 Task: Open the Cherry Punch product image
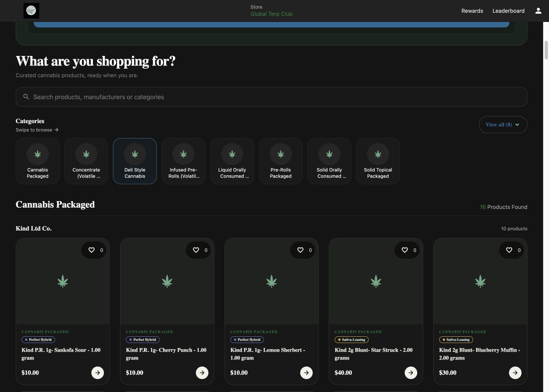[167, 281]
